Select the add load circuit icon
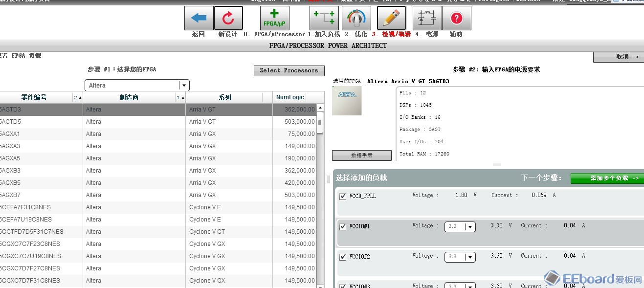Viewport: 644px width, 288px height. [x=324, y=18]
